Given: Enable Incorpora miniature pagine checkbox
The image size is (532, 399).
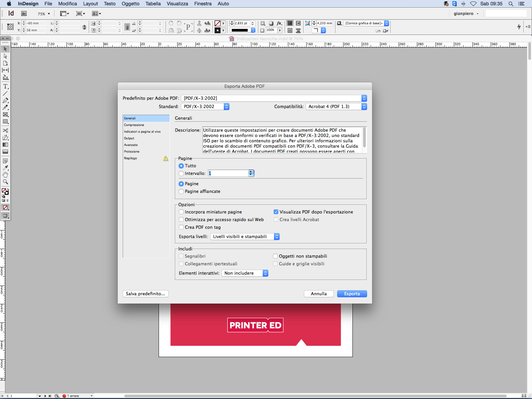Looking at the screenshot, I should [181, 212].
